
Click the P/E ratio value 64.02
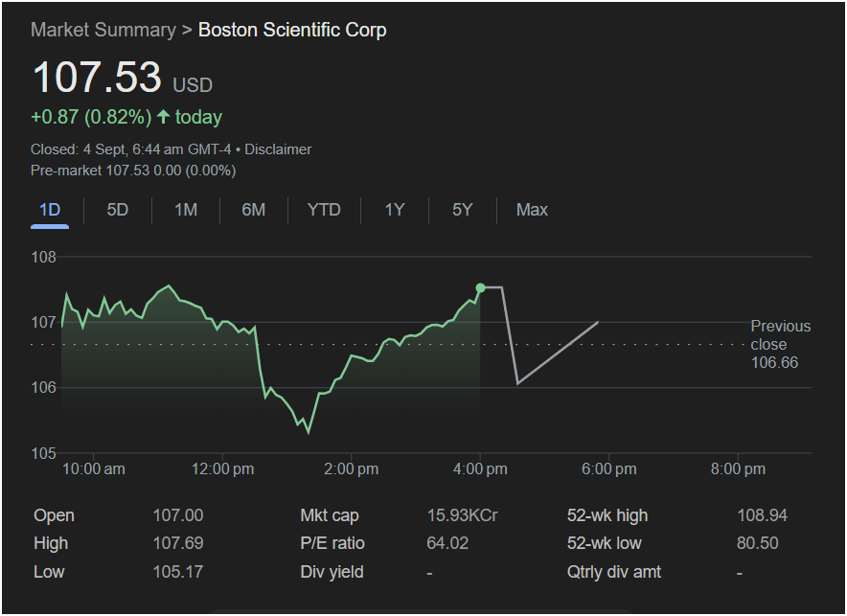coord(447,543)
